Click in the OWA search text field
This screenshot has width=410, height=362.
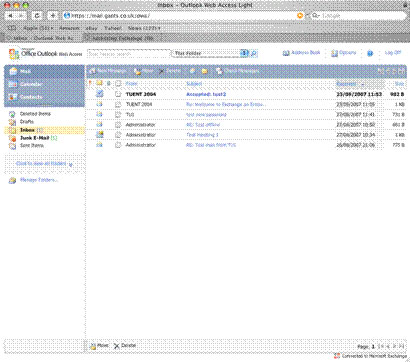coord(129,53)
